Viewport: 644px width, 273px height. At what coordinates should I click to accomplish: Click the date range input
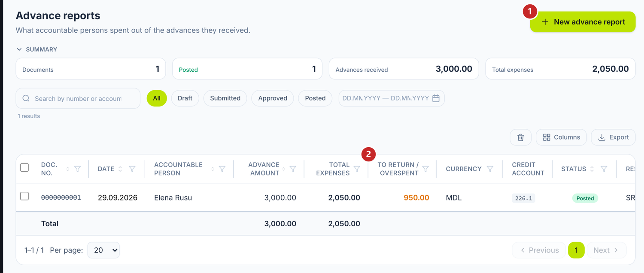coord(392,98)
